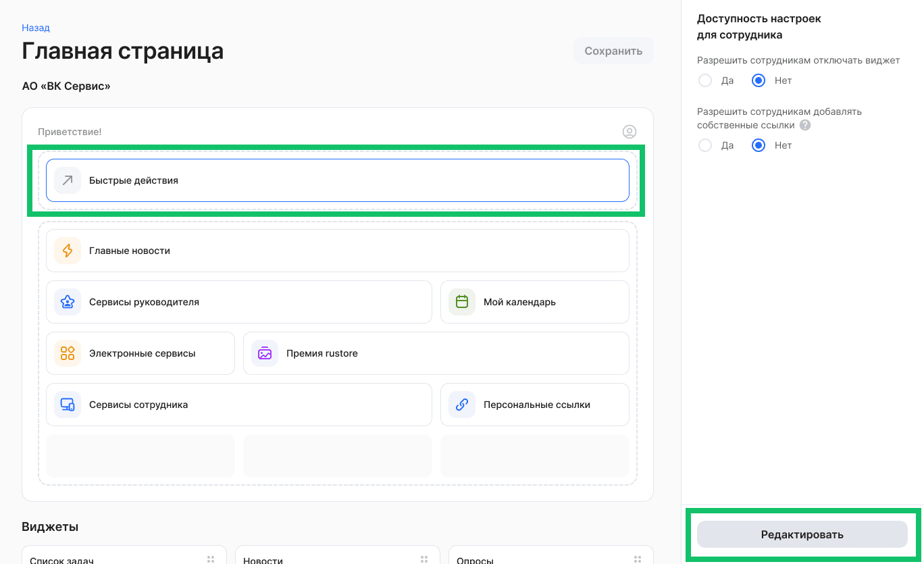This screenshot has height=564, width=924.
Task: Click the drag handle of Список задач widget
Action: coord(209,559)
